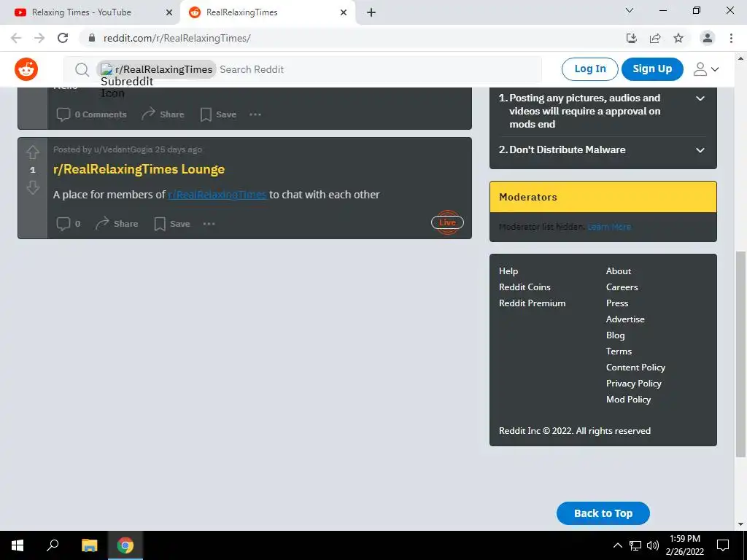The height and width of the screenshot is (560, 747).
Task: Click the Chrome address bar URL
Action: (x=177, y=38)
